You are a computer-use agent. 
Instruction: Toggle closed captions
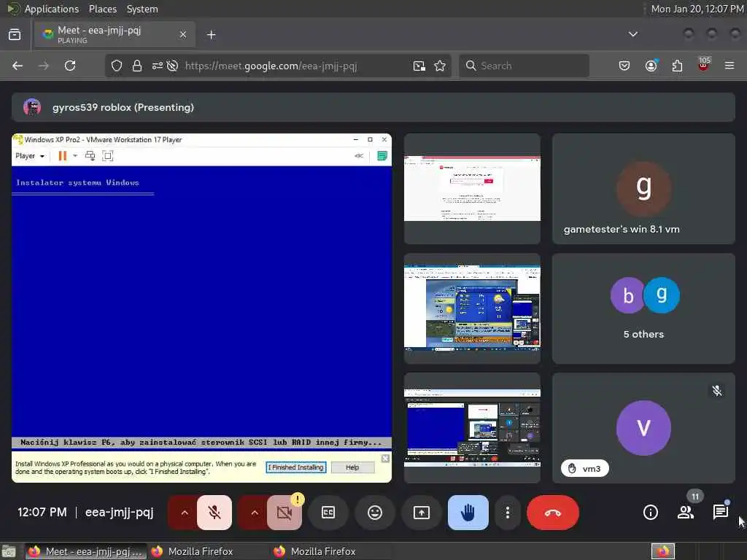point(328,513)
